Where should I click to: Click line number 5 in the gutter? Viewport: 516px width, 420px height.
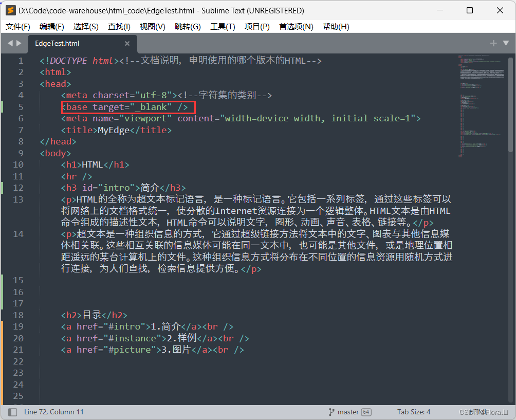click(21, 107)
